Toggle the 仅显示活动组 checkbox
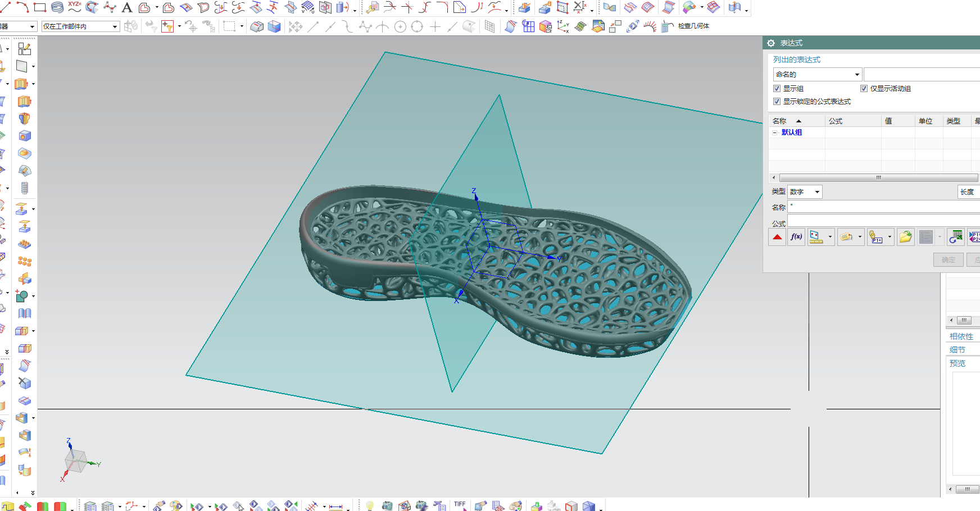Screen dimensions: 980x511 point(864,89)
